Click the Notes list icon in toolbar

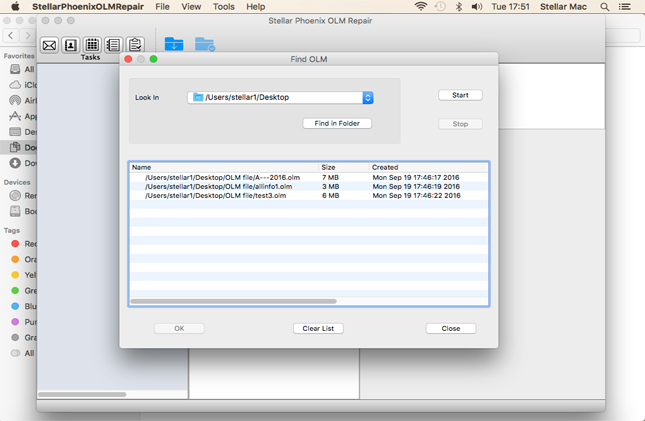pyautogui.click(x=113, y=45)
